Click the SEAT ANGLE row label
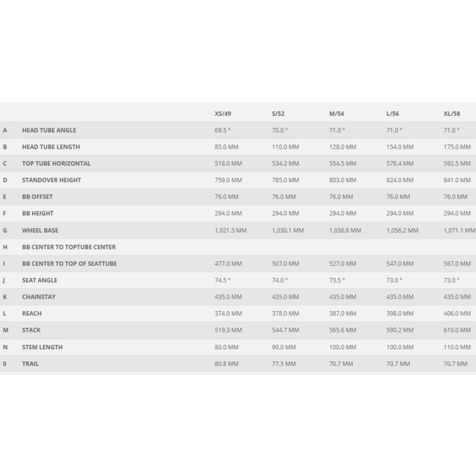476x476 pixels. coord(39,280)
